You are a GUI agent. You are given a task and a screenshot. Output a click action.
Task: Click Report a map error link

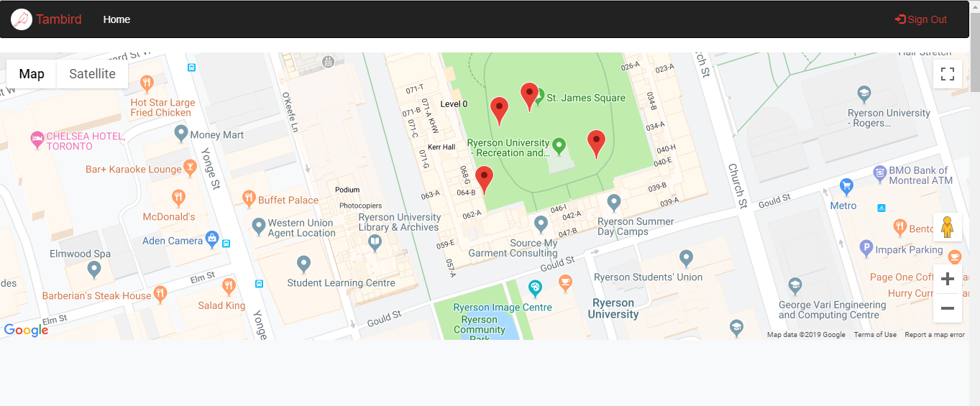click(935, 335)
